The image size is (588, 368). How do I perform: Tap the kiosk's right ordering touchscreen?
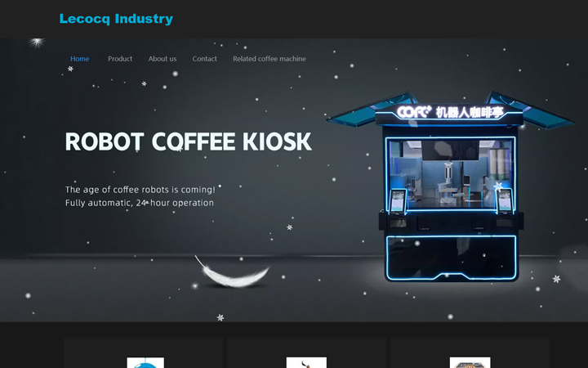[505, 200]
